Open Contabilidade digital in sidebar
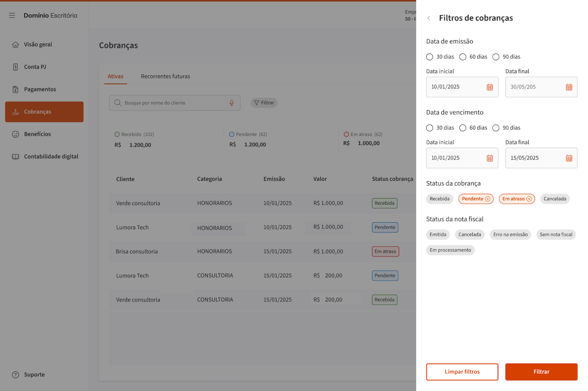 [51, 156]
